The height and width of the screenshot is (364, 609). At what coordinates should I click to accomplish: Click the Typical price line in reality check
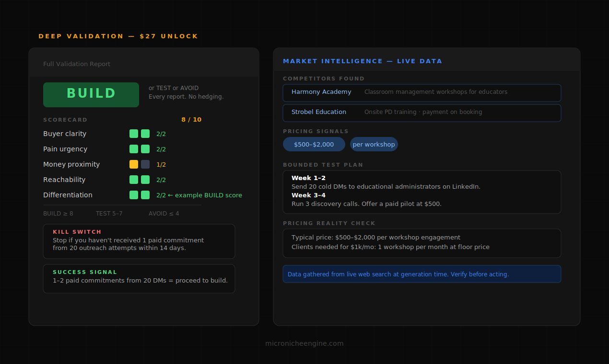[376, 238]
